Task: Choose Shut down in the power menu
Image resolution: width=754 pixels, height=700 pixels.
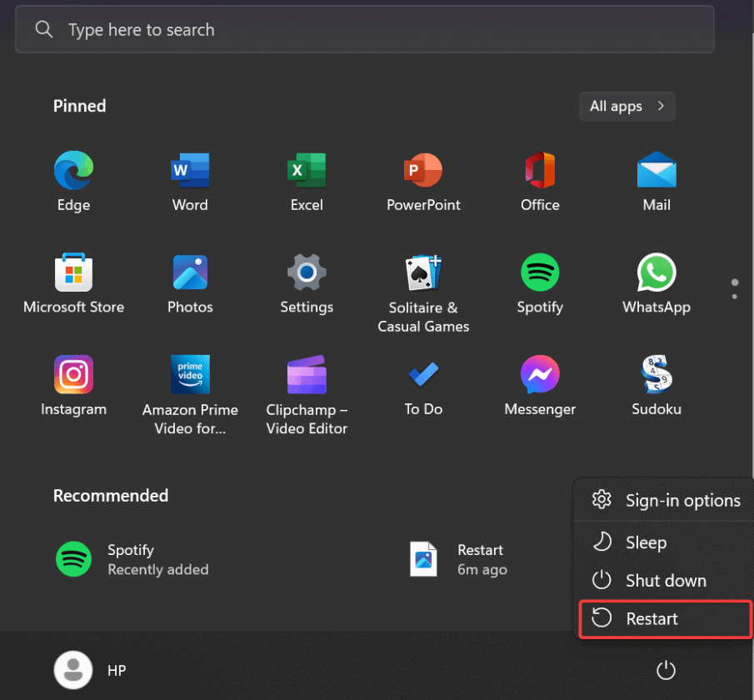Action: tap(665, 581)
